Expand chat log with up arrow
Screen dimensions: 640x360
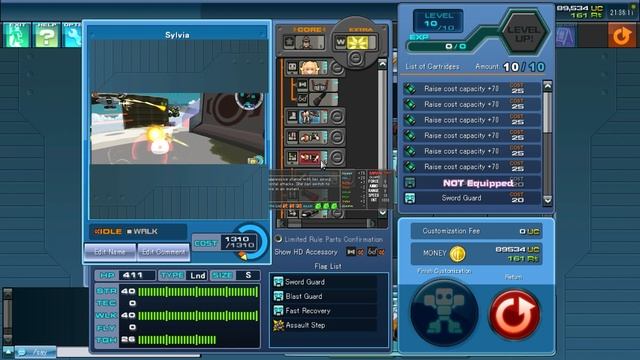point(8,351)
